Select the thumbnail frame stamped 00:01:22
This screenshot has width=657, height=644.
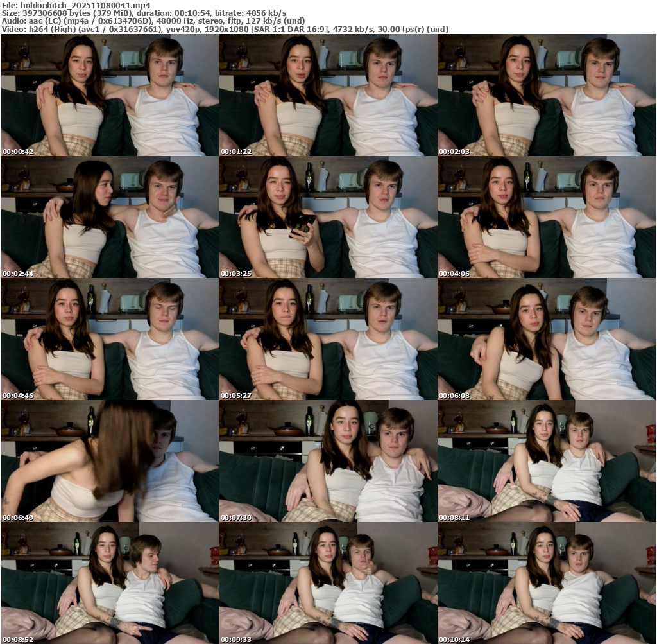tap(328, 95)
